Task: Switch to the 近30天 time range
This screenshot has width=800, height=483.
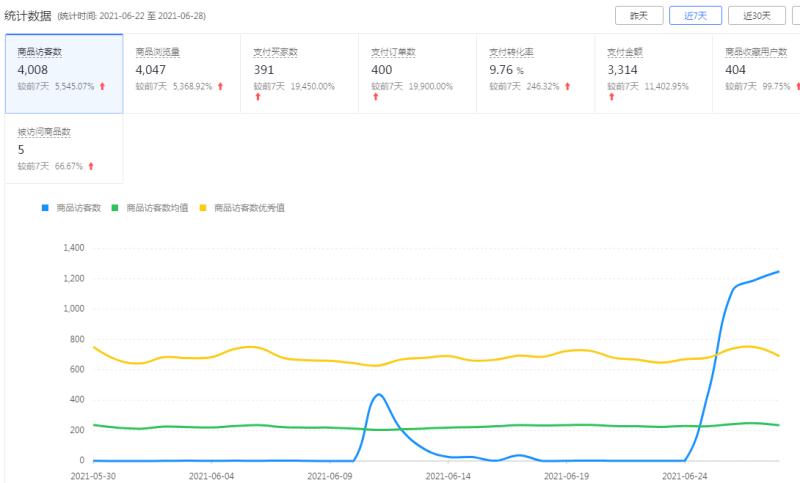Action: click(x=757, y=16)
